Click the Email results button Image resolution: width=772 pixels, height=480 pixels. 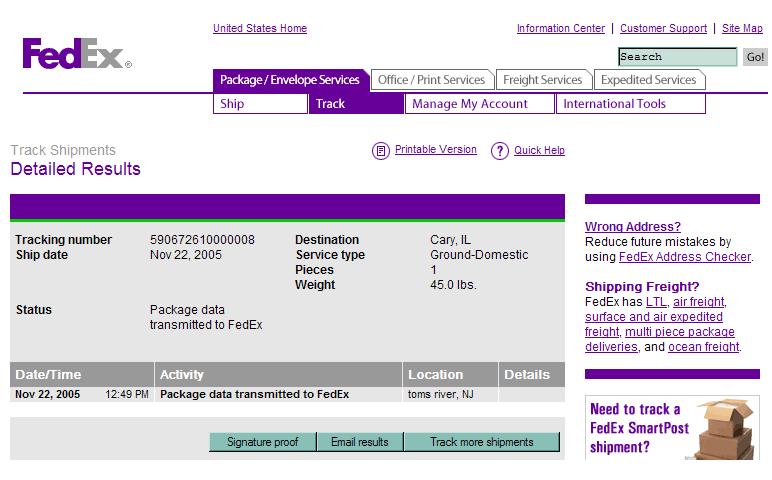click(360, 442)
